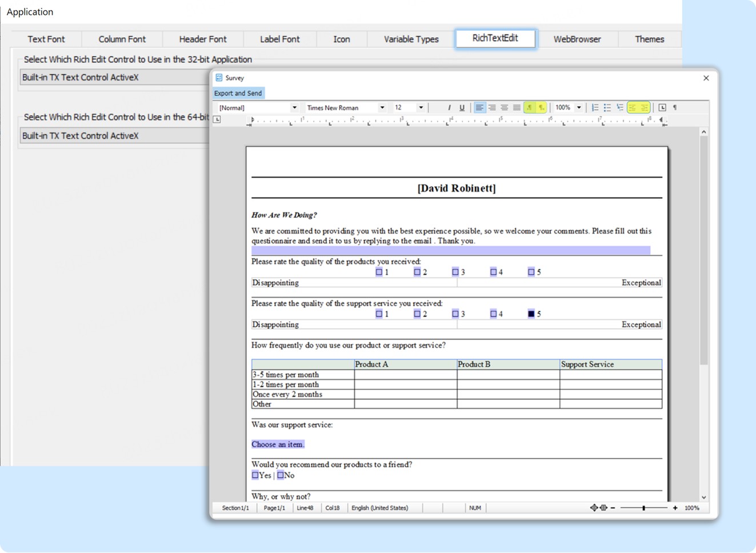Enable the bullet list icon
Viewport: 756px width, 553px height.
(x=607, y=107)
